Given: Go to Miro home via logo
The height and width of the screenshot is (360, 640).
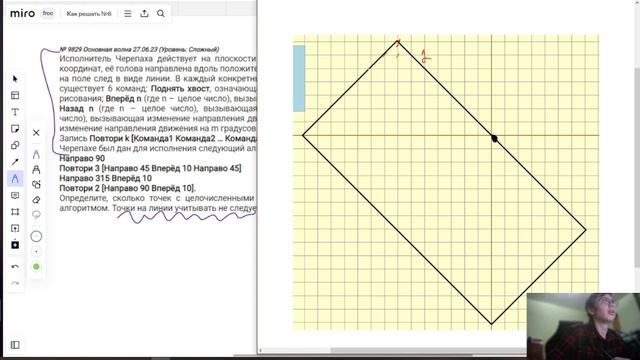Looking at the screenshot, I should 22,13.
